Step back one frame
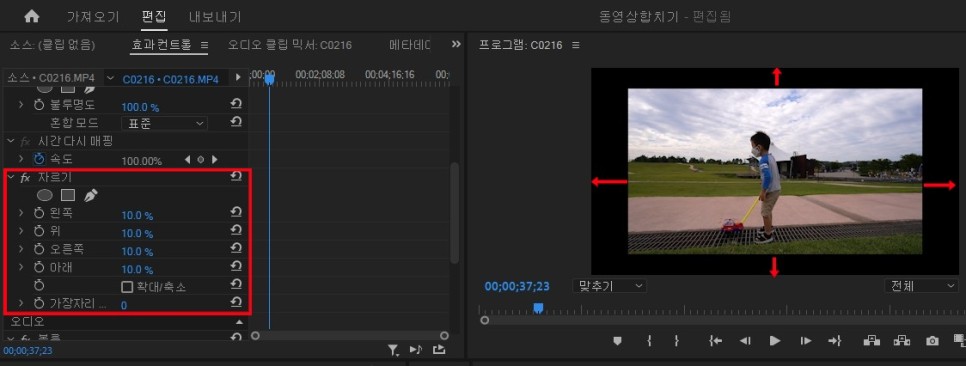 745,341
